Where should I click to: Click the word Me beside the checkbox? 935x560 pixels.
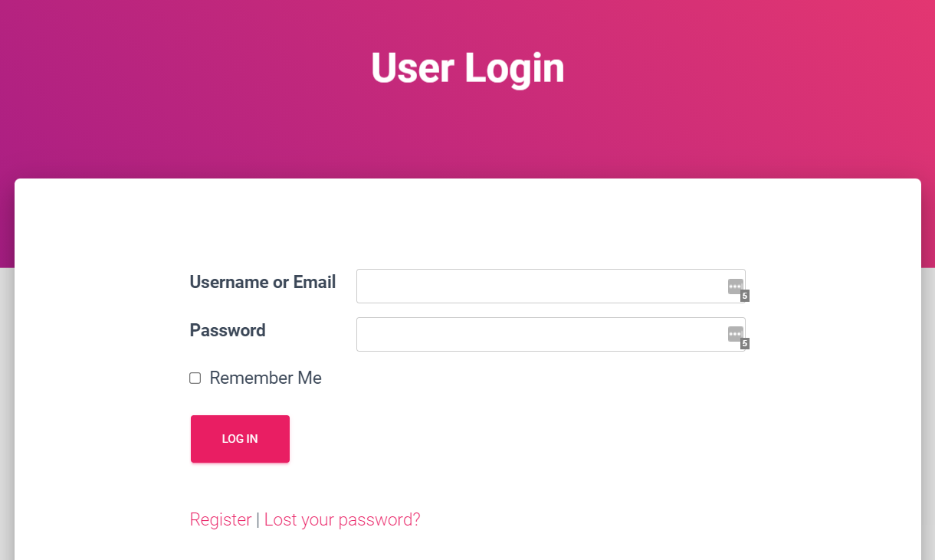pos(310,378)
